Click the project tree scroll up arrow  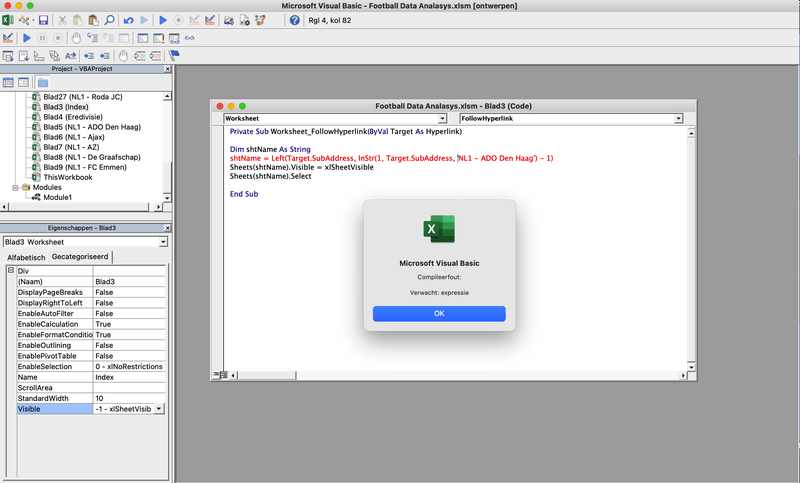tap(167, 96)
